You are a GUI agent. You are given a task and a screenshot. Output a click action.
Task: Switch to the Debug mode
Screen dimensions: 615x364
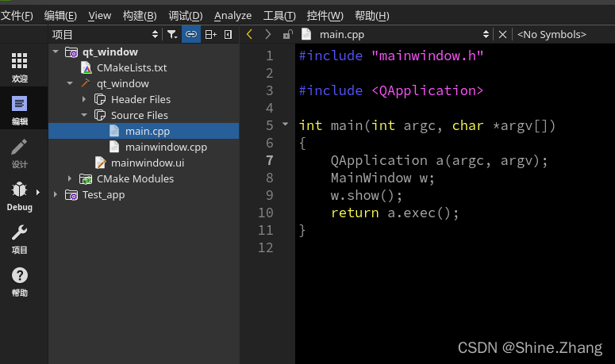(19, 196)
